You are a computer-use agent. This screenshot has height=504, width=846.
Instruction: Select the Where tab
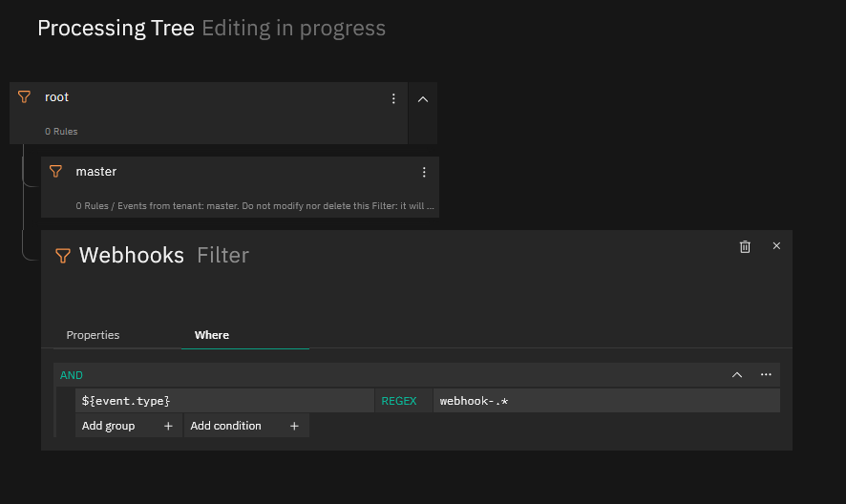point(212,335)
